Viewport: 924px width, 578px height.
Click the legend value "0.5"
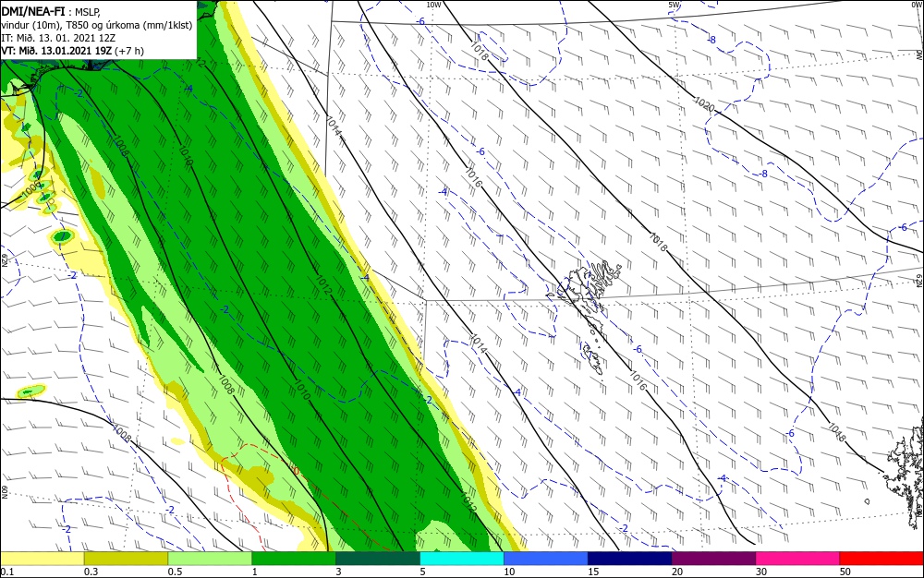click(175, 572)
